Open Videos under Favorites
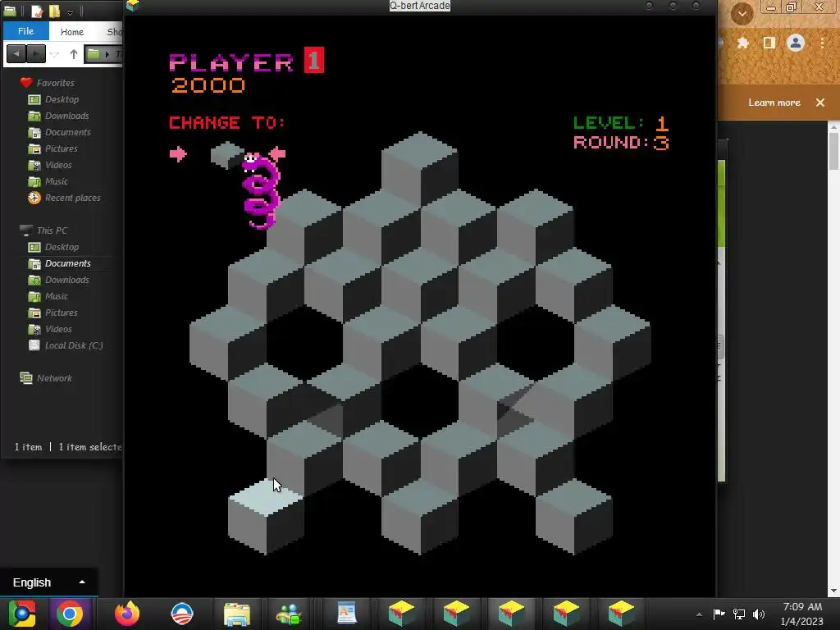 coord(58,165)
